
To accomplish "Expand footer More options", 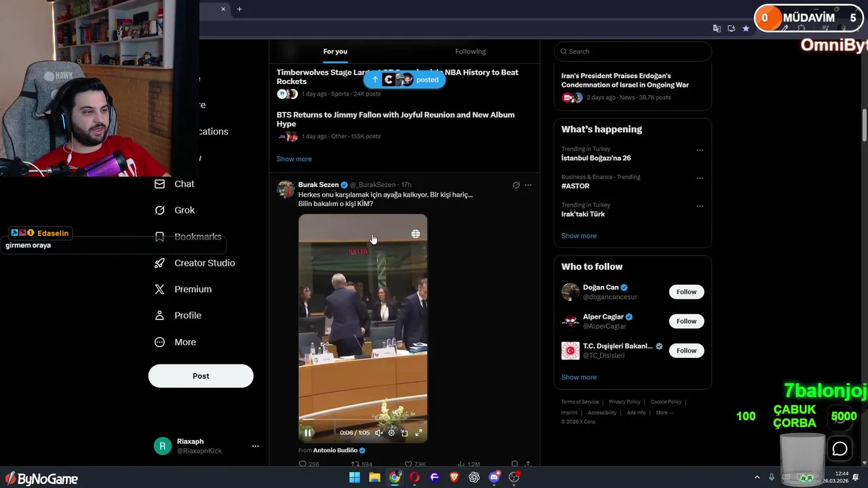I will [665, 413].
